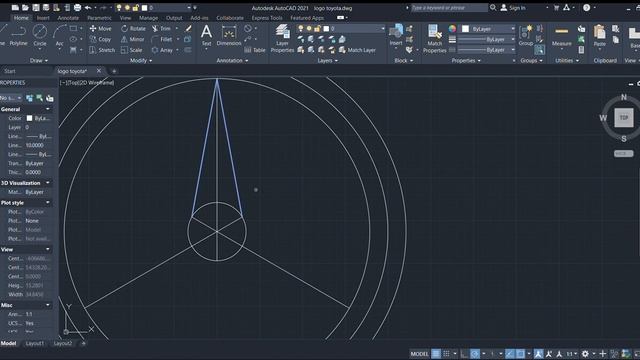Image resolution: width=640 pixels, height=360 pixels.
Task: Select the Polyline draw tool
Action: click(x=18, y=35)
